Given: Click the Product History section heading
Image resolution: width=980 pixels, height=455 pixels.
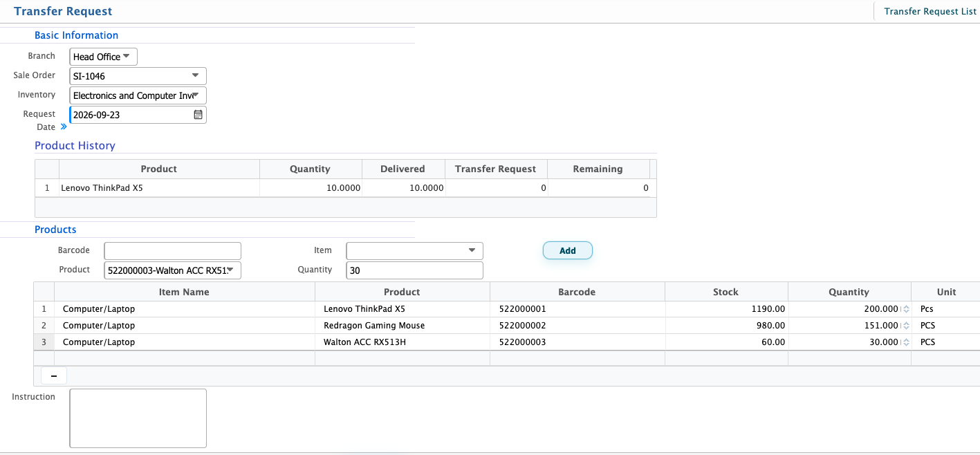Looking at the screenshot, I should click(75, 146).
